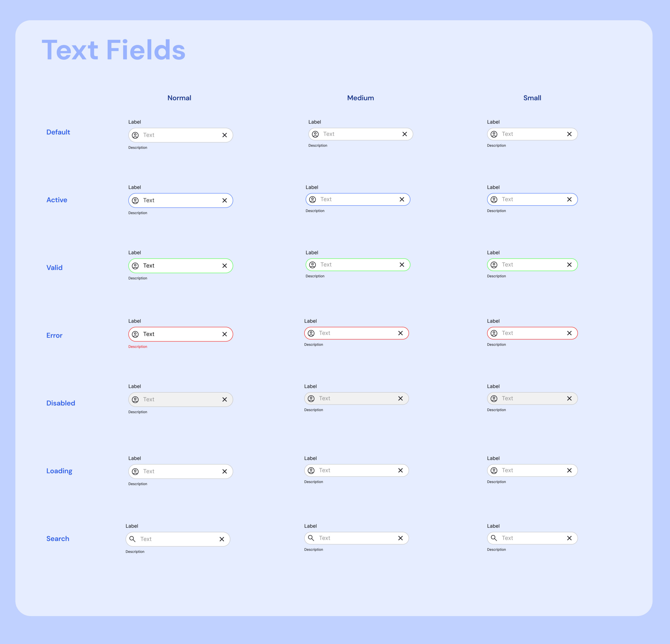Click the magnifier icon in the Search Small field
670x644 pixels.
[494, 538]
